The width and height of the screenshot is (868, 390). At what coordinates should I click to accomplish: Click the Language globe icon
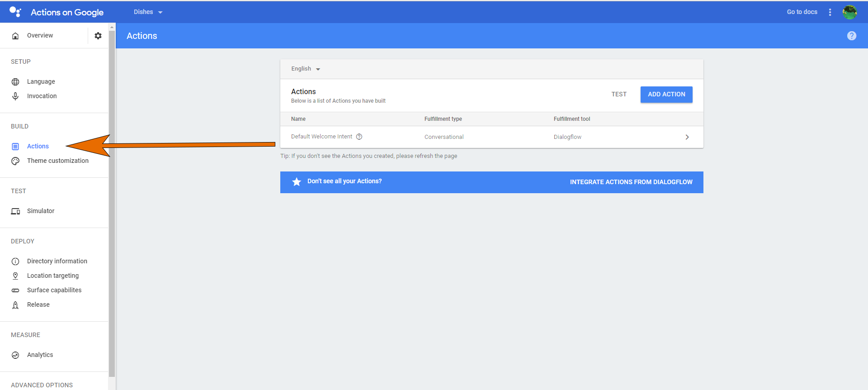(15, 82)
